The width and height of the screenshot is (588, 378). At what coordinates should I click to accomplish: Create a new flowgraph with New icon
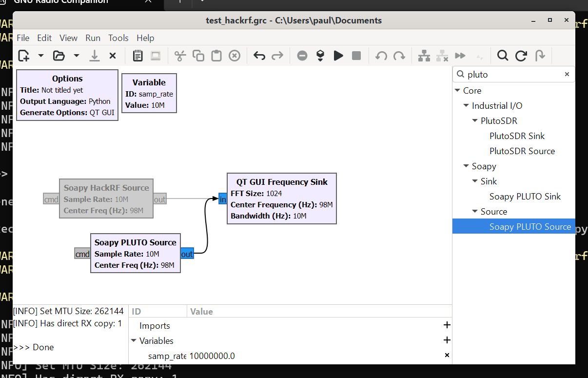(24, 56)
